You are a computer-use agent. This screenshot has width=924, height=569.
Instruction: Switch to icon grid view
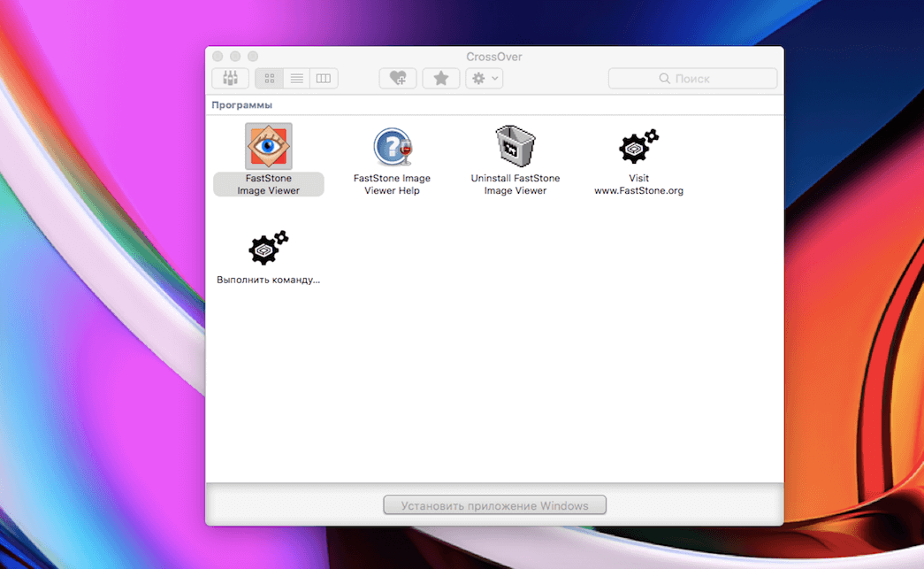tap(270, 79)
